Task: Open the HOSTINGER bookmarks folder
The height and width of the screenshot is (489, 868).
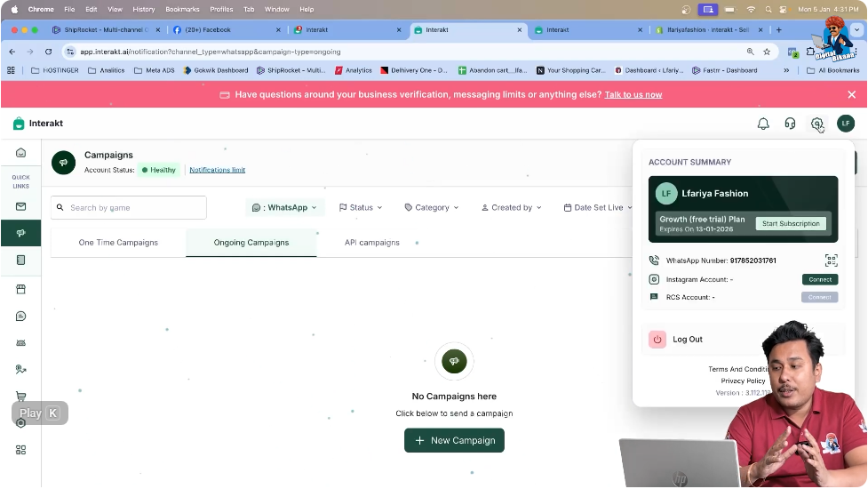Action: point(55,70)
